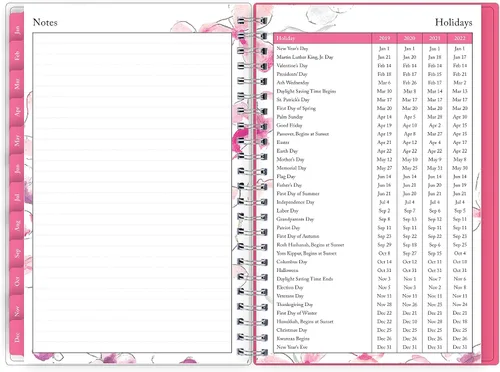
Task: Go to the Sep month tab
Action: pyautogui.click(x=17, y=253)
